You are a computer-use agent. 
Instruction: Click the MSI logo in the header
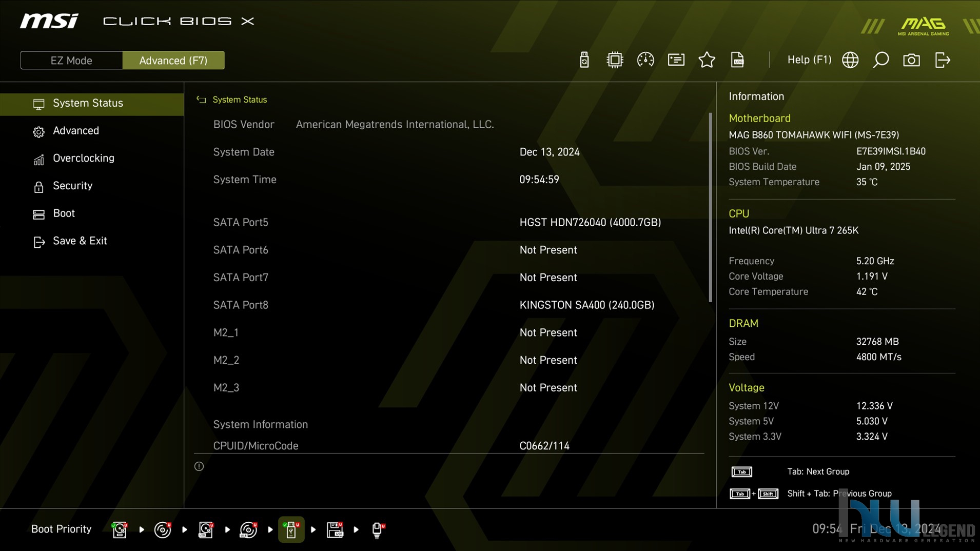tap(49, 21)
